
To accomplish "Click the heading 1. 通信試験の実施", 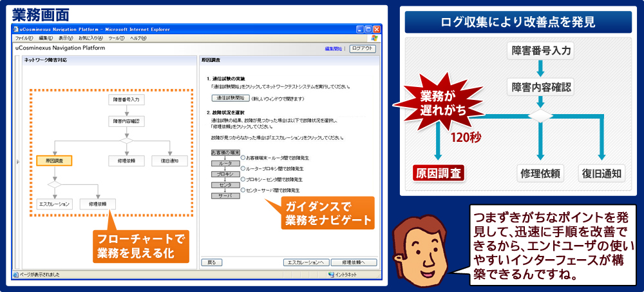I will click(x=226, y=78).
